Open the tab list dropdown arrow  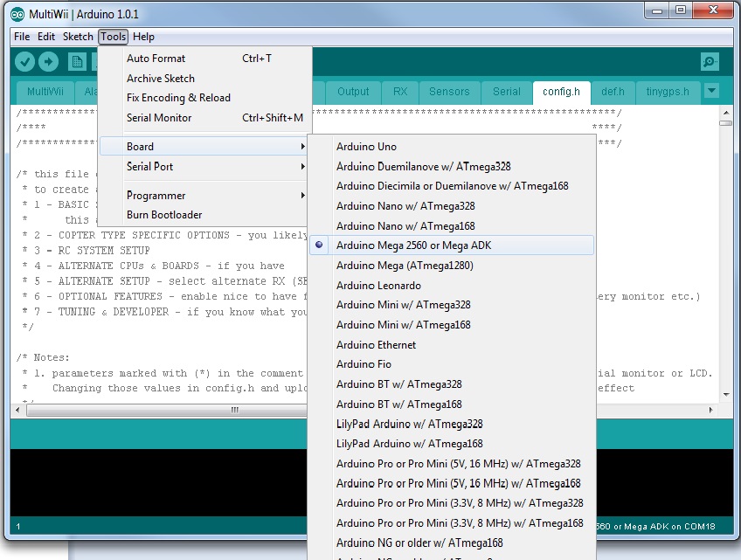711,90
